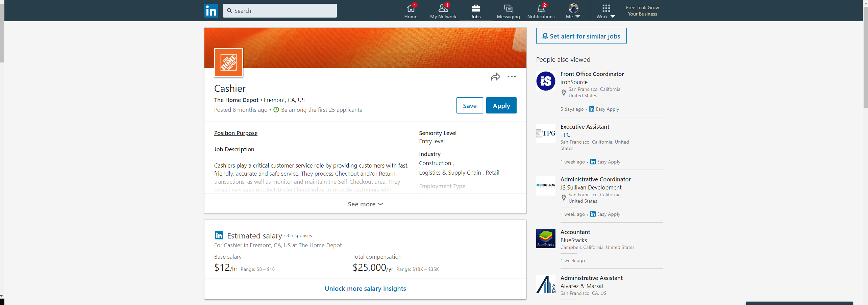Open My Network icon

(x=443, y=11)
